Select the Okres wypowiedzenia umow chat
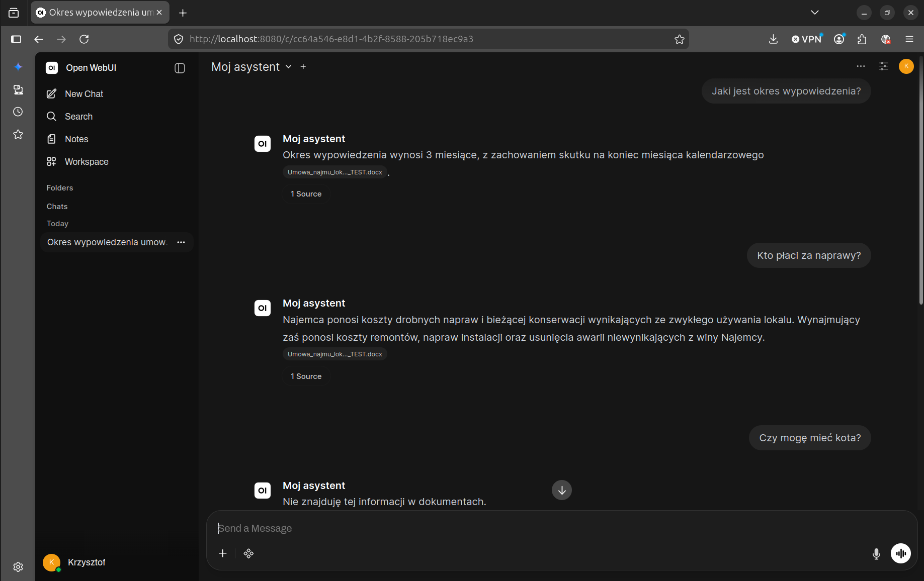The width and height of the screenshot is (924, 581). pyautogui.click(x=108, y=242)
